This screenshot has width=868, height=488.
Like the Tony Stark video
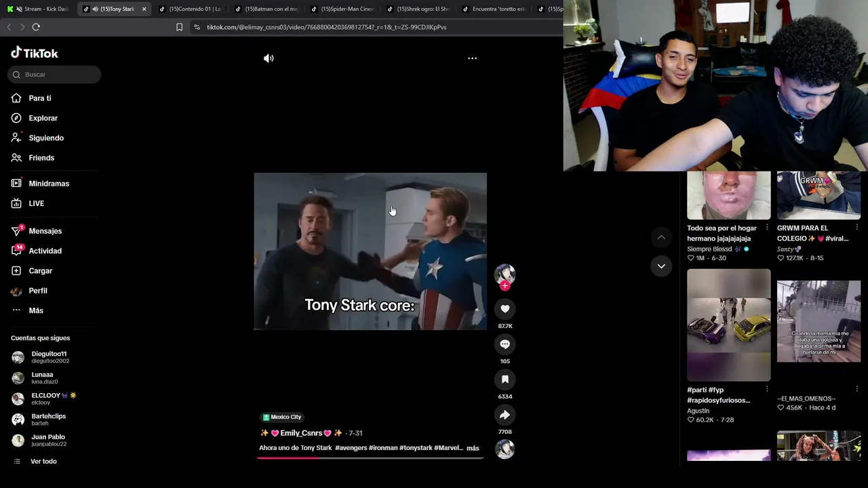505,309
